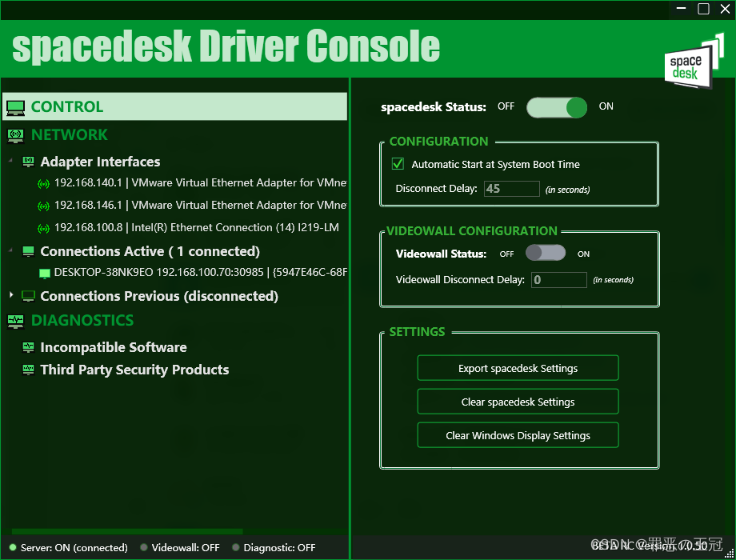Click signal icon beside 192.168.146.1 adapter
736x560 pixels.
43,206
